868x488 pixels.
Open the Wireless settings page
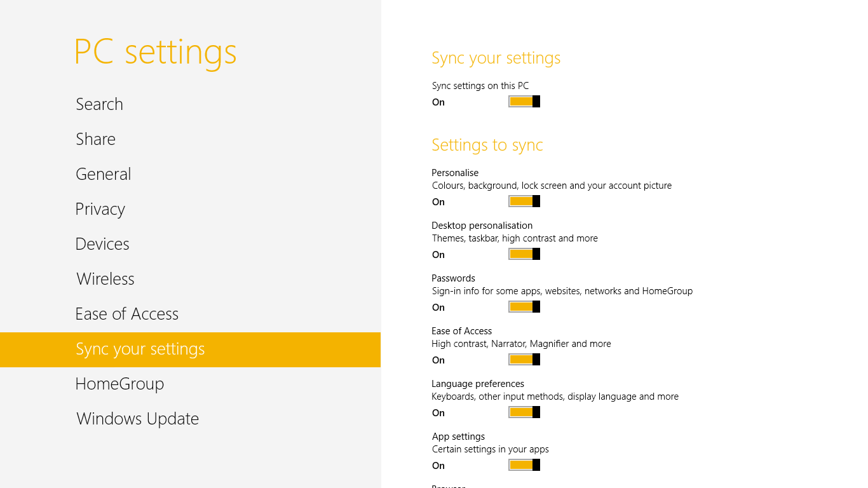(x=105, y=279)
